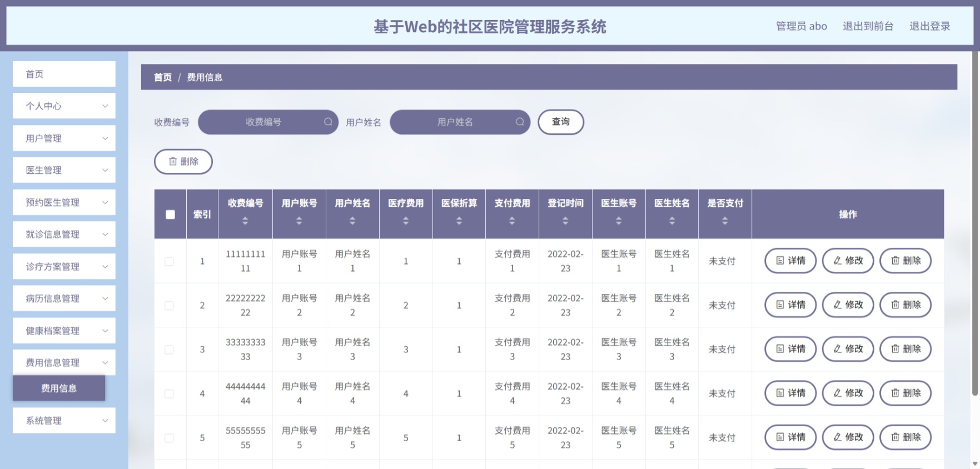
Task: Expand the 个人中心 sidebar menu
Action: (x=64, y=106)
